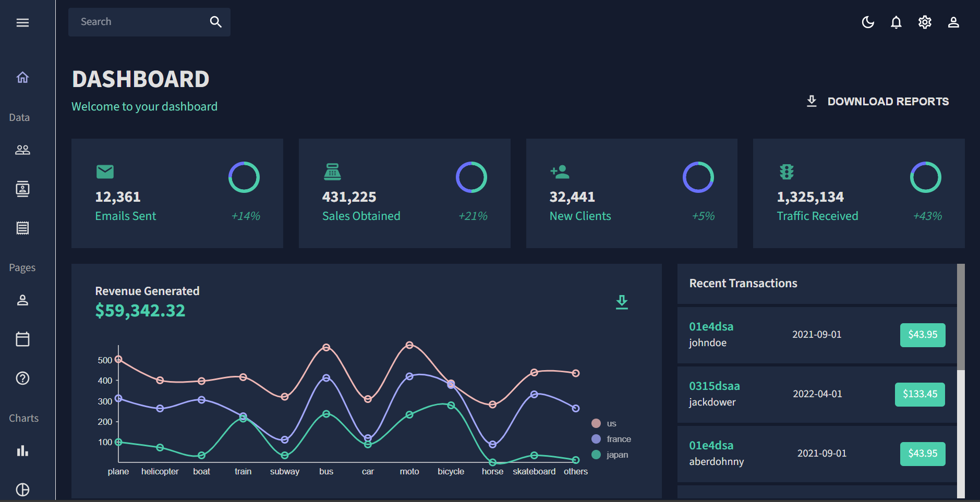Open user account icon in top bar
Viewport: 980px width, 502px height.
tap(953, 22)
